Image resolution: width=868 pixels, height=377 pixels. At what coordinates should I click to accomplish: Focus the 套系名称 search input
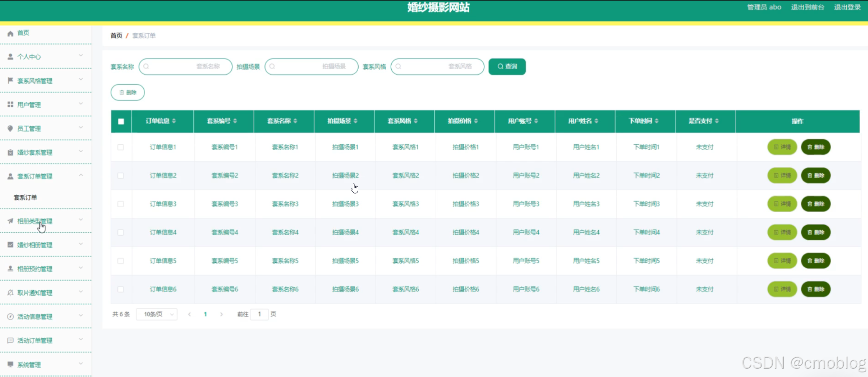(185, 66)
